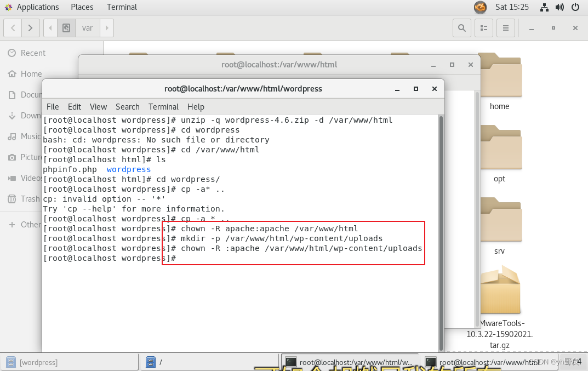Open the clock showing Sat 15:25

point(512,7)
